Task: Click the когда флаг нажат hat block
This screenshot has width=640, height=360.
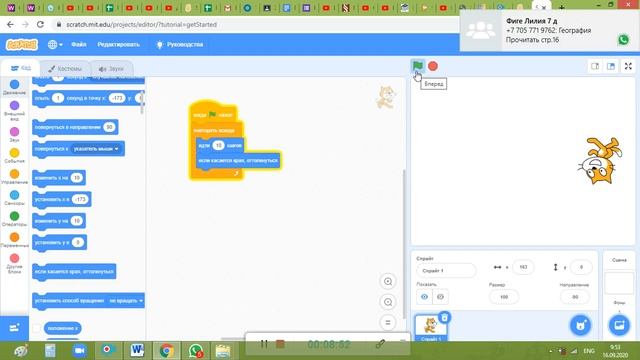Action: (x=213, y=113)
